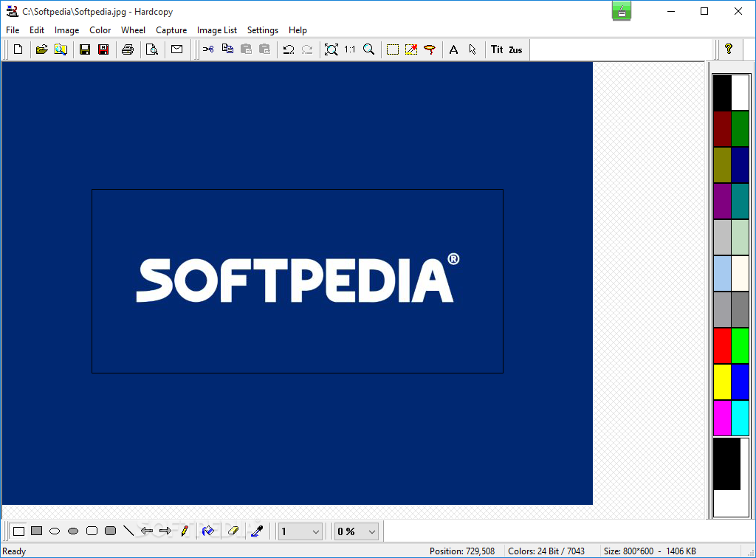Click the Tit toolbar button
This screenshot has height=558, width=756.
(497, 49)
